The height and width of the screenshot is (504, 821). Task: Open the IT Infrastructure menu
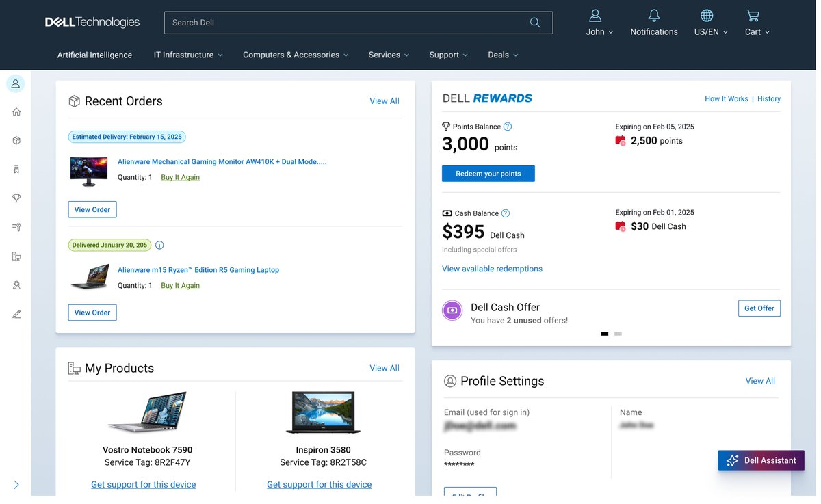[x=188, y=55]
